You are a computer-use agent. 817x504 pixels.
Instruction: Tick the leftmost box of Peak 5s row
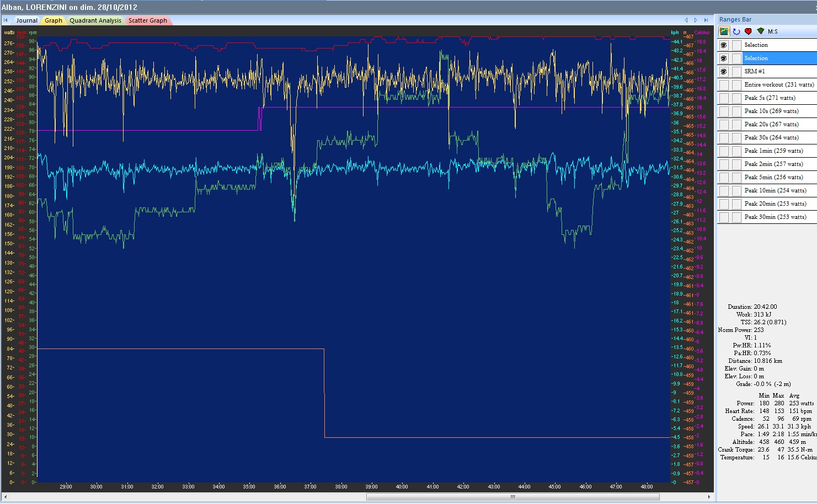(724, 98)
